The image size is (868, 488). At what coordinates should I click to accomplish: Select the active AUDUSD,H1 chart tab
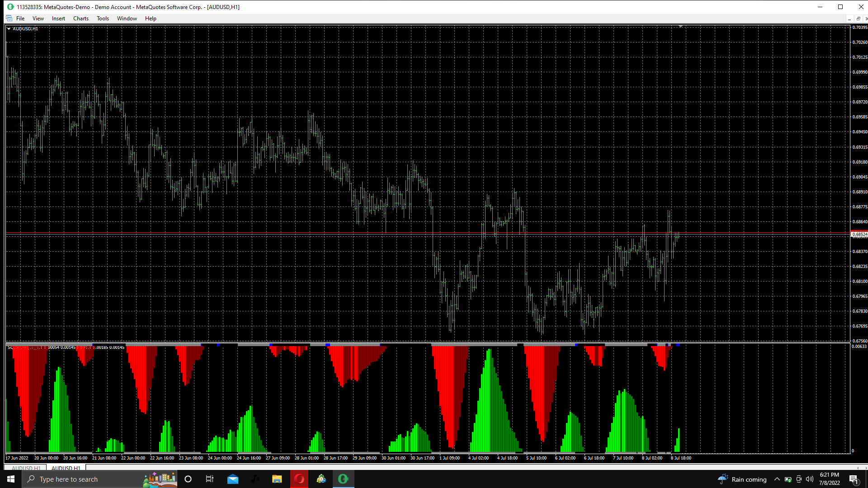tap(66, 468)
